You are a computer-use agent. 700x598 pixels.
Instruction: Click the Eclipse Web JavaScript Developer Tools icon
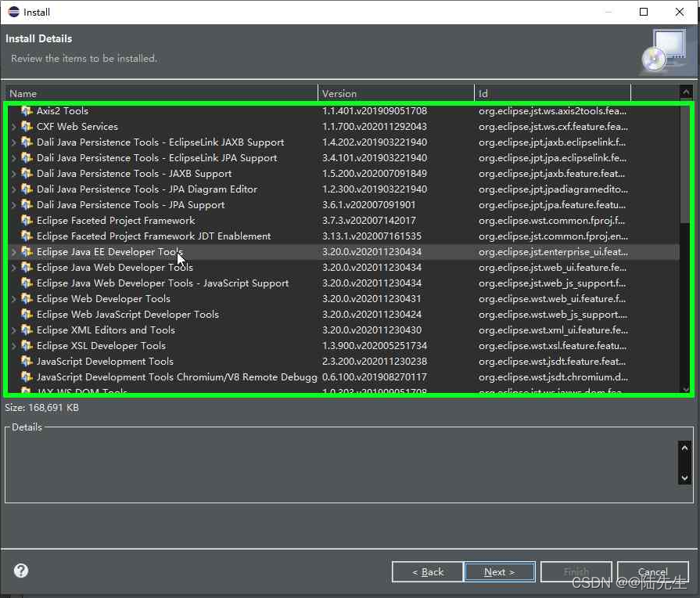[x=28, y=314]
